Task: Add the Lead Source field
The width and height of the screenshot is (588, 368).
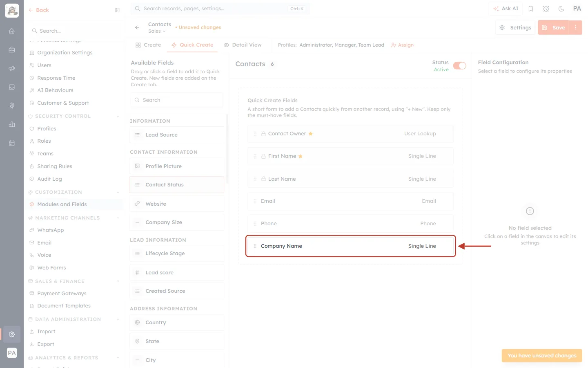Action: click(x=177, y=135)
